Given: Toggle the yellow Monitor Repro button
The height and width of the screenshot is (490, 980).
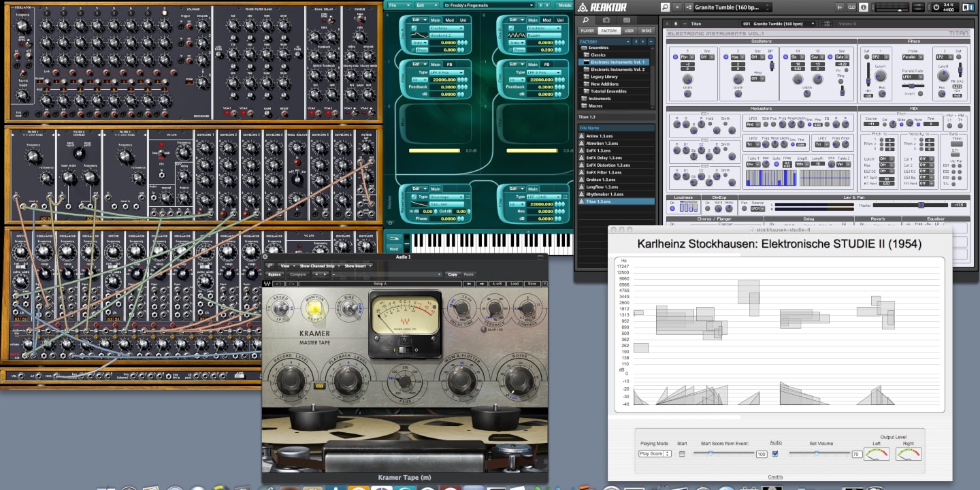Looking at the screenshot, I should pyautogui.click(x=314, y=308).
